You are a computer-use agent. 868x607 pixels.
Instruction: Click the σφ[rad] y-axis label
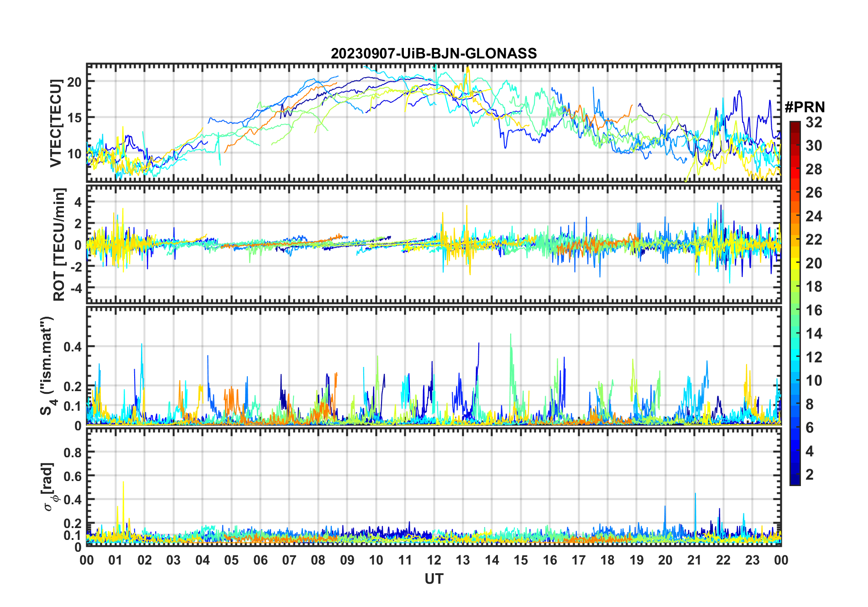click(49, 487)
